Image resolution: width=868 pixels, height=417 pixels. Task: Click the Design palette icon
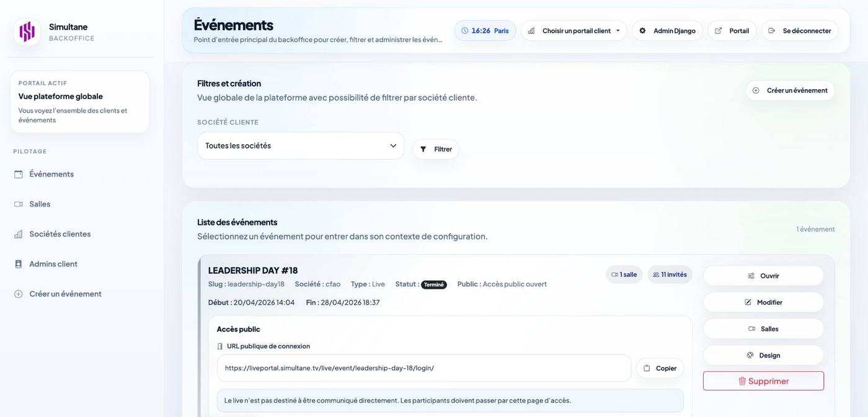click(750, 355)
